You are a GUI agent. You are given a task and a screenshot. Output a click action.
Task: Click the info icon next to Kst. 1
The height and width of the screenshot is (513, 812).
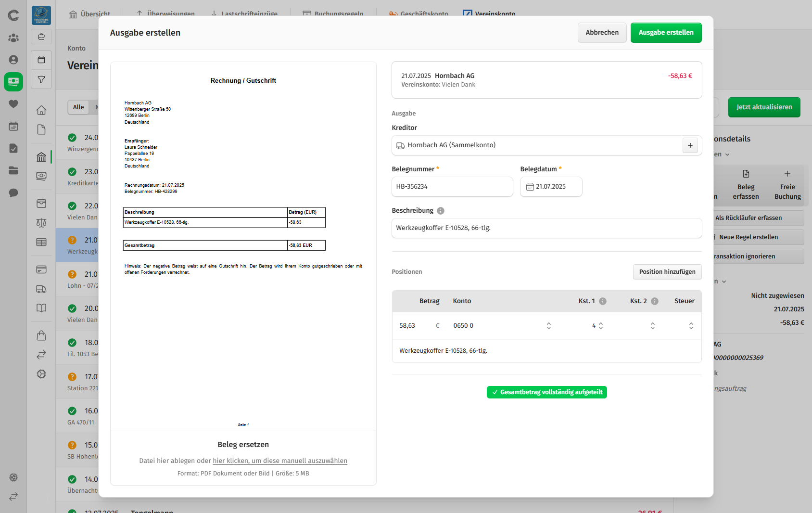pos(603,301)
